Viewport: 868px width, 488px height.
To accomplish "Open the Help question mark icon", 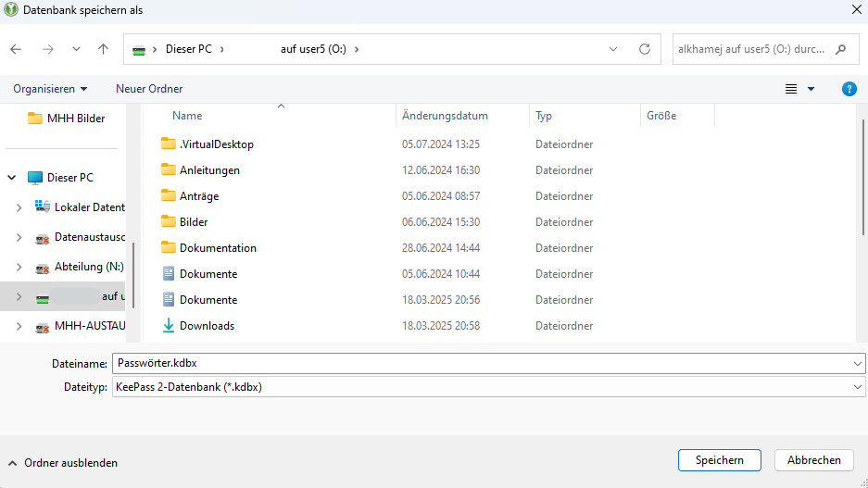I will coord(849,89).
